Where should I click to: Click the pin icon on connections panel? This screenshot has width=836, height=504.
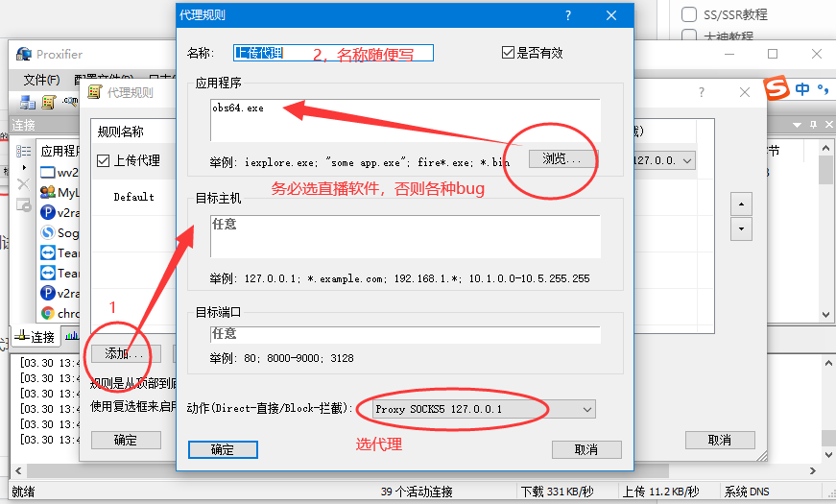click(813, 124)
